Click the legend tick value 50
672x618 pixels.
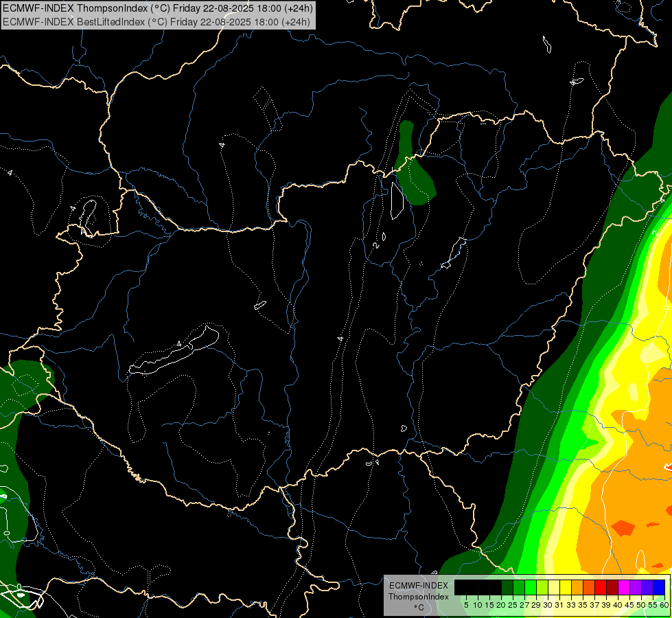[641, 605]
